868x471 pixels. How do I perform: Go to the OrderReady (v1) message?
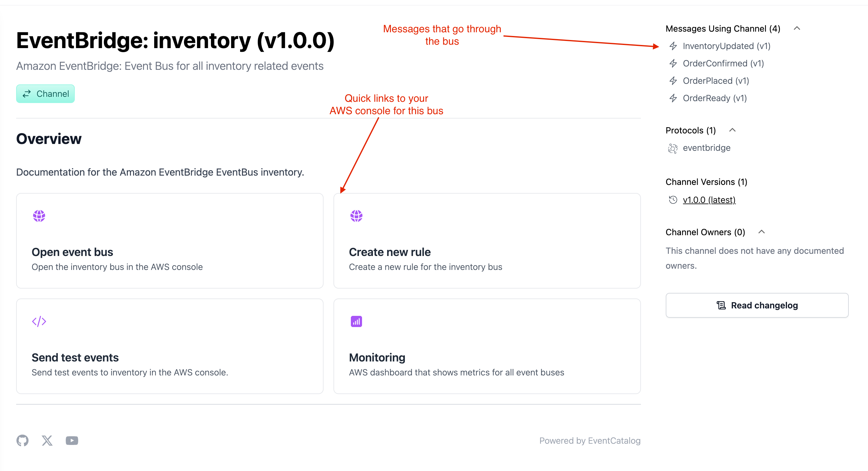[714, 98]
